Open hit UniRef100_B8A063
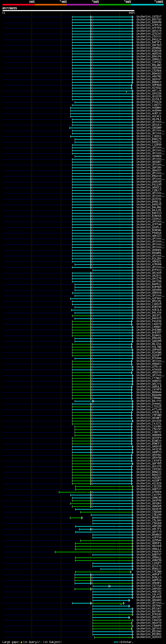This screenshot has height=644, width=166. click(149, 74)
